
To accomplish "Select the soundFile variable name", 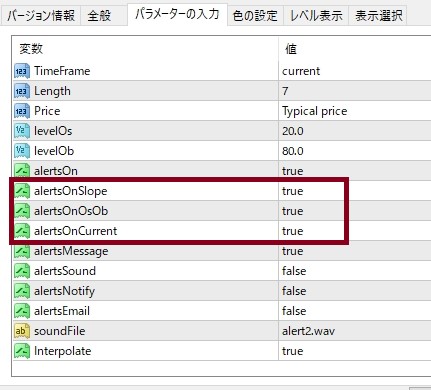I will pos(59,331).
